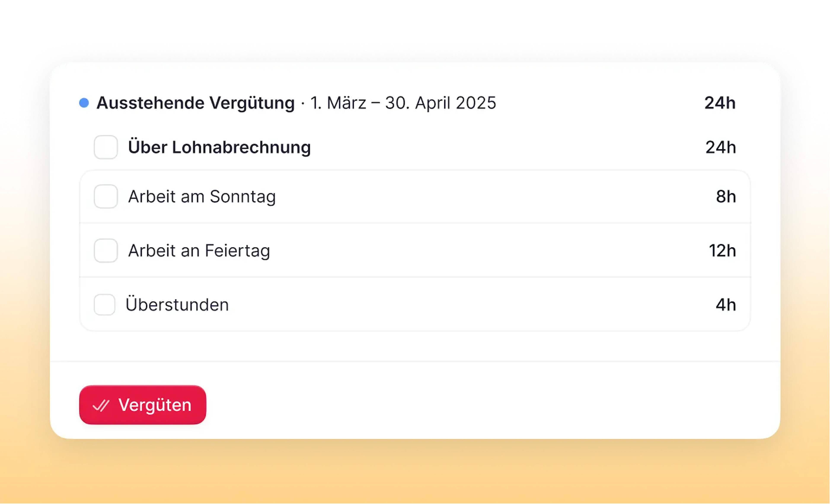830x504 pixels.
Task: Select the Arbeit an Feiertag label
Action: pos(199,250)
